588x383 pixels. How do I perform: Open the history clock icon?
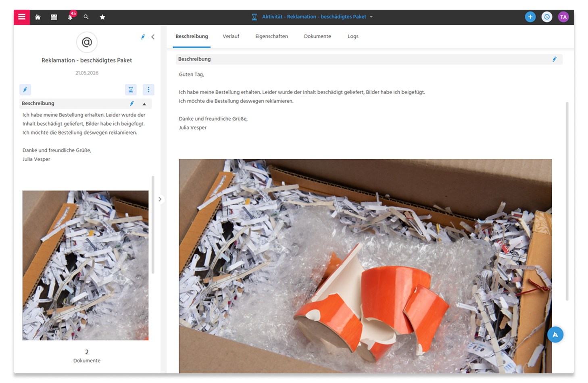[547, 17]
